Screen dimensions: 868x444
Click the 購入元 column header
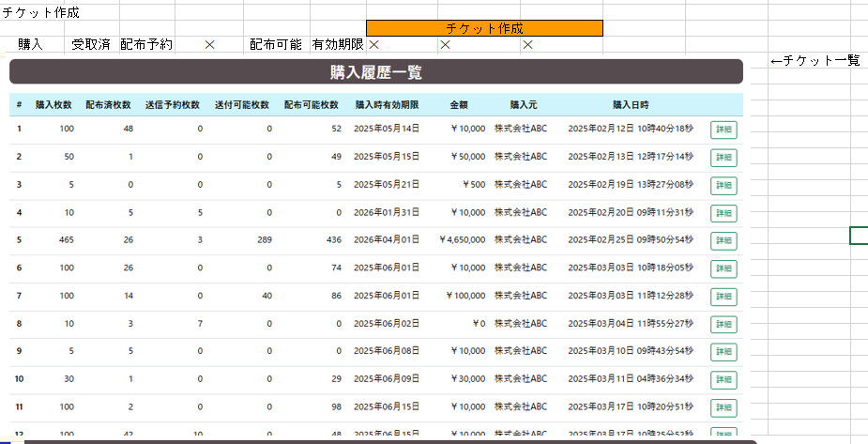pyautogui.click(x=523, y=104)
